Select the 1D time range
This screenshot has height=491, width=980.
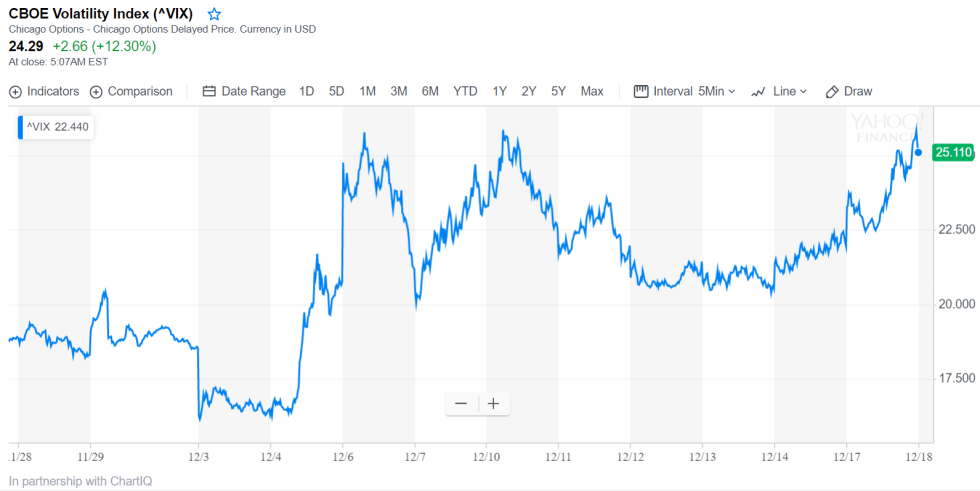click(x=307, y=91)
